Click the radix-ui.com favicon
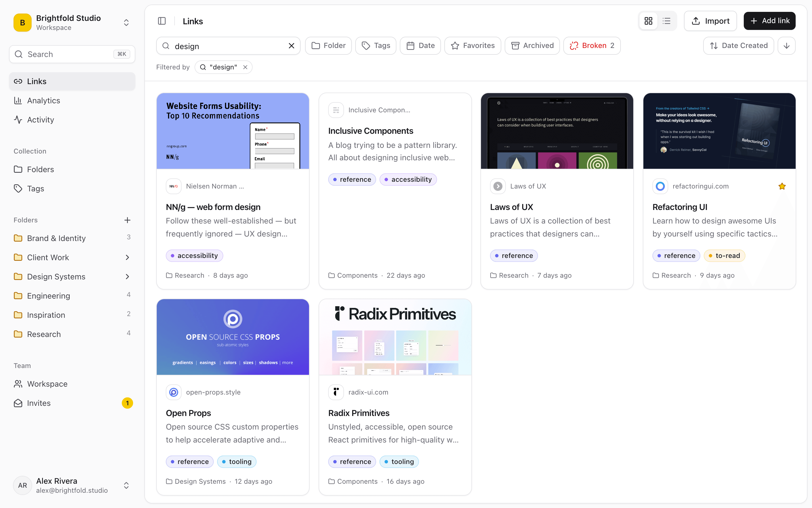This screenshot has width=812, height=508. [336, 392]
